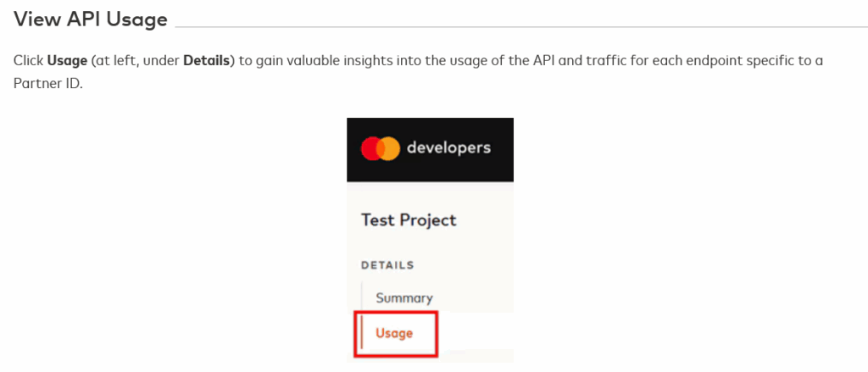Click the gray vertical bar beside Summary
The width and height of the screenshot is (868, 372).
pyautogui.click(x=363, y=298)
